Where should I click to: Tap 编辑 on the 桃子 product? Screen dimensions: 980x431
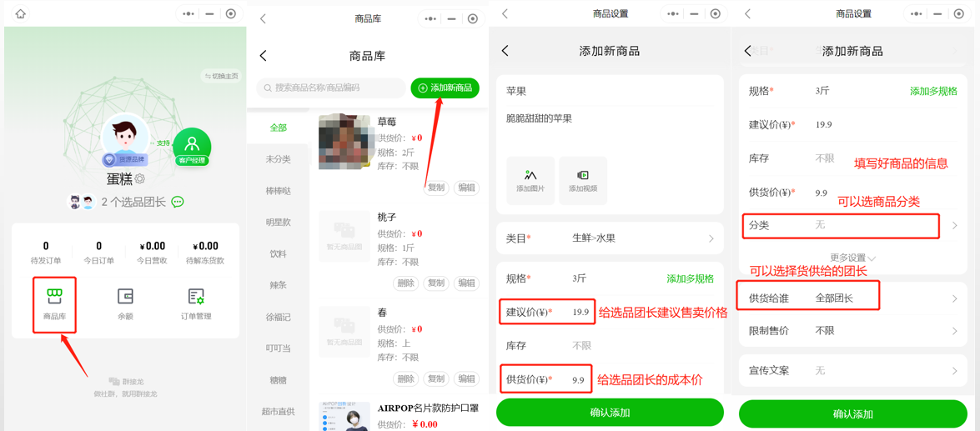pyautogui.click(x=466, y=283)
